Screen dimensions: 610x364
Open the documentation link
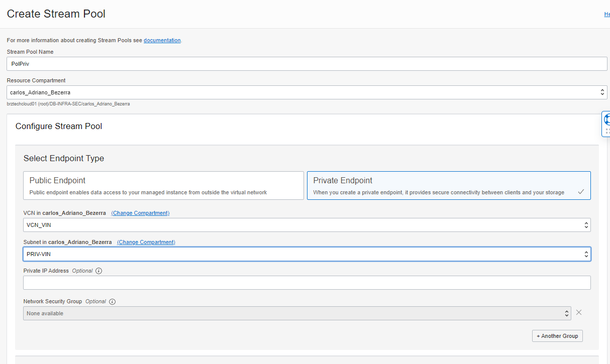pos(162,40)
